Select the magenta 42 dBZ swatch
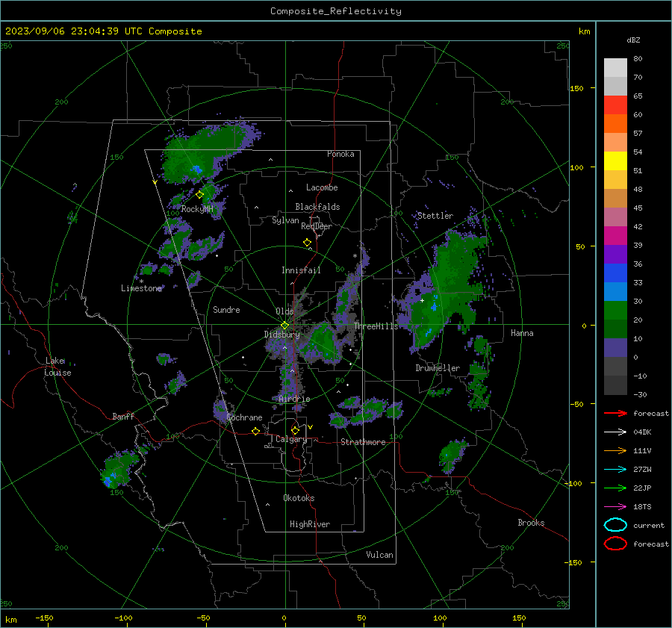672x628 pixels. [x=615, y=235]
